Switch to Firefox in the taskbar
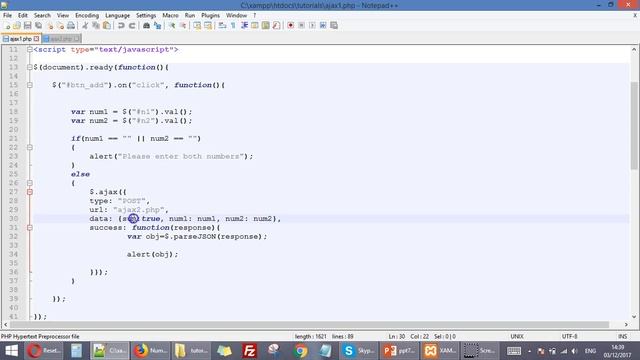Viewport: 640px width, 360px height. (150, 351)
